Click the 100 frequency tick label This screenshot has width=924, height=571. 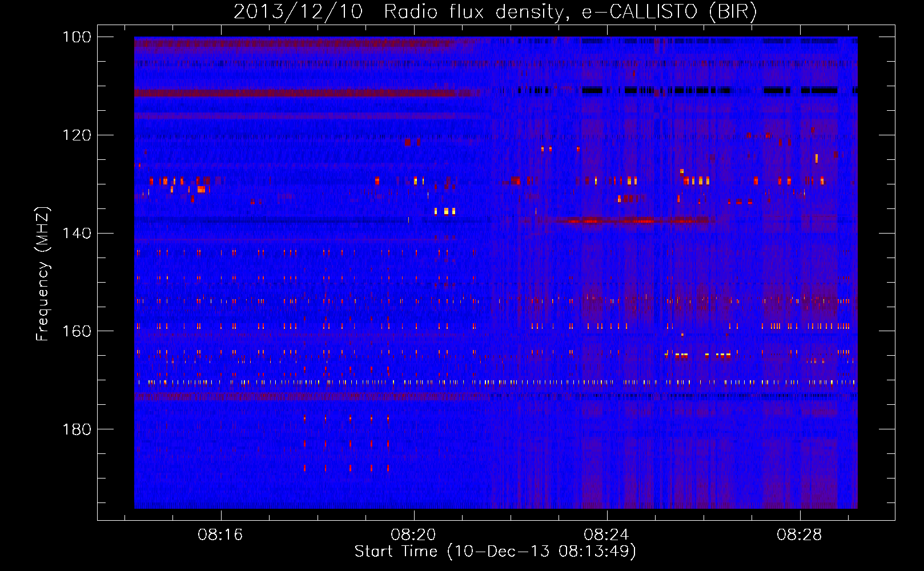(77, 37)
